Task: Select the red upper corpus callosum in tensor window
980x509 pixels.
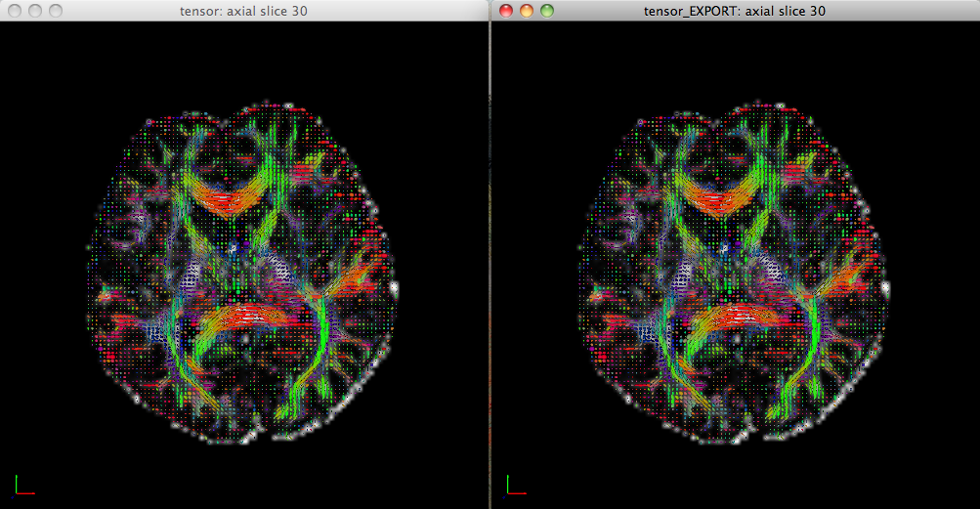Action: click(x=225, y=202)
